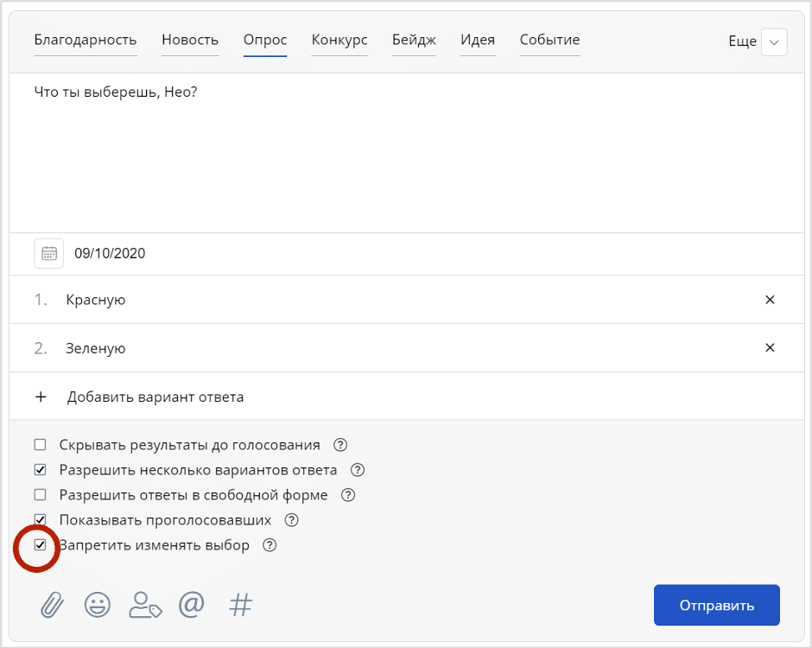812x648 pixels.
Task: Enable Разрешить ответы в свободной форме
Action: 40,495
